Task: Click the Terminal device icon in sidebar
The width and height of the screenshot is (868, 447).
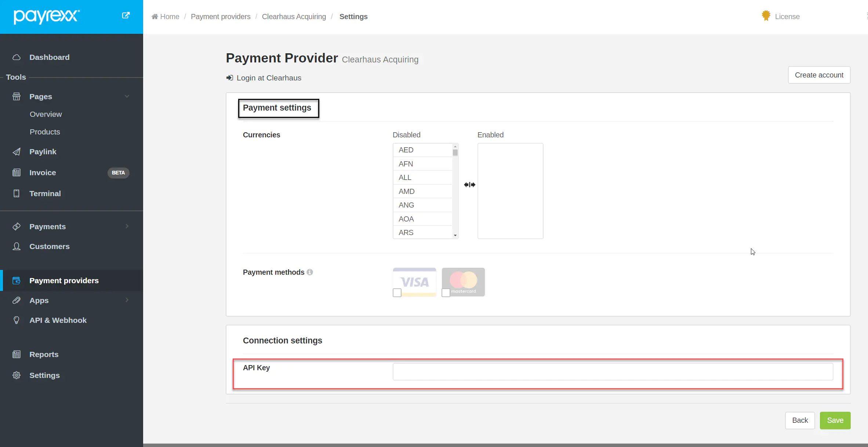Action: (x=17, y=194)
